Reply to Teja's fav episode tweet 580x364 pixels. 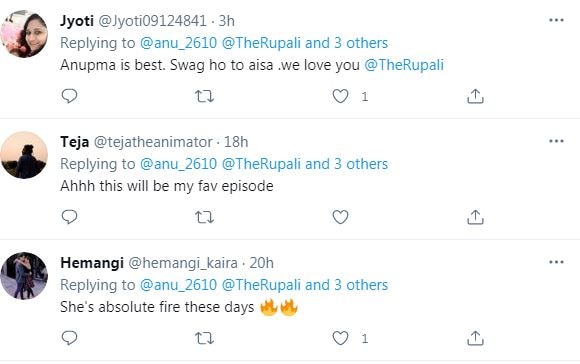pos(69,217)
